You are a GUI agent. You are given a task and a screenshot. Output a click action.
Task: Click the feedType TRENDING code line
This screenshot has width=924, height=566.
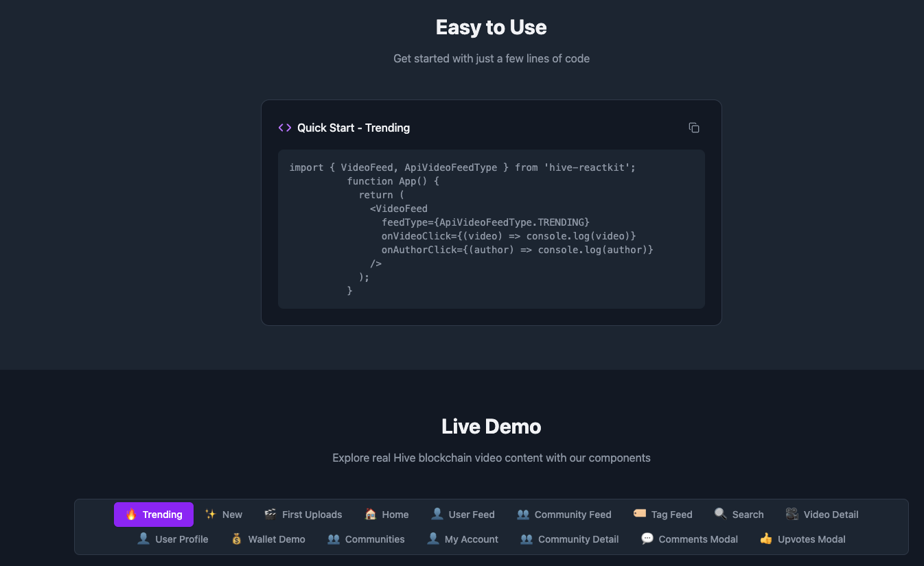(x=486, y=222)
